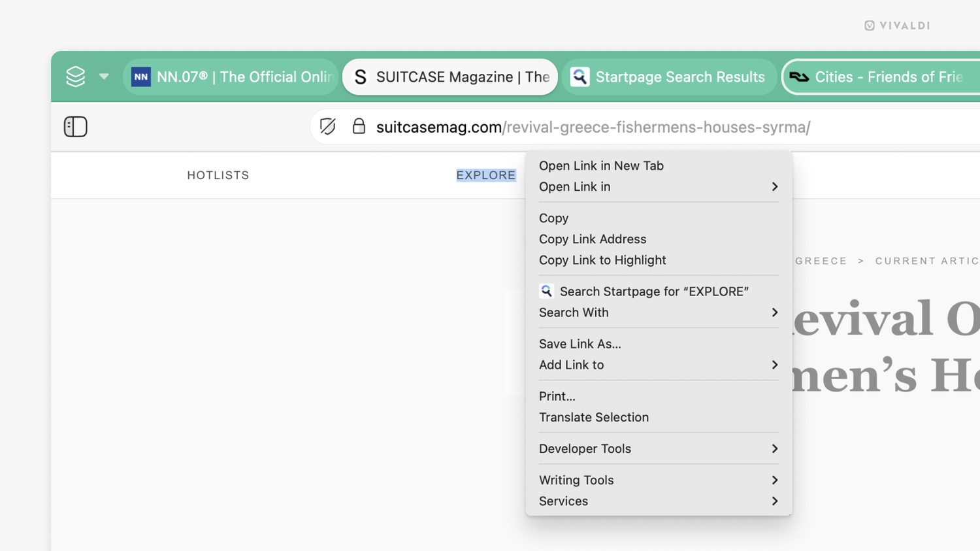Screen dimensions: 980x551
Task: Open the tab stack dropdown arrow
Action: click(x=104, y=76)
